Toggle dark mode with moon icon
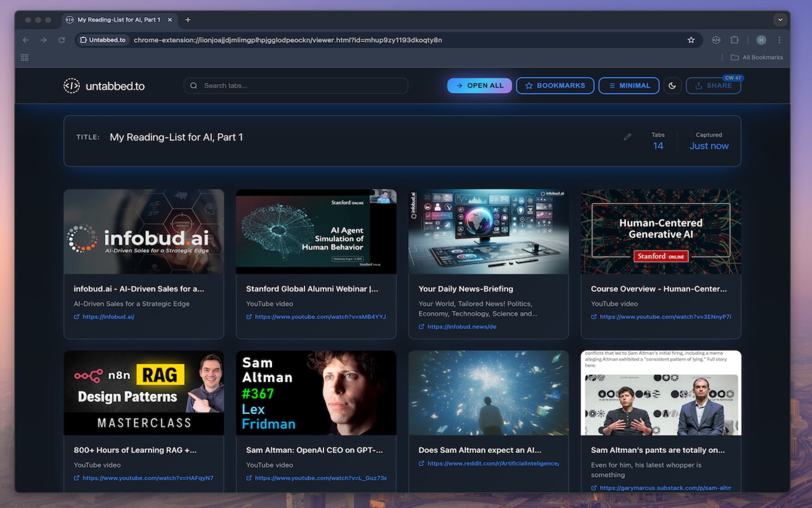The width and height of the screenshot is (812, 508). 672,86
